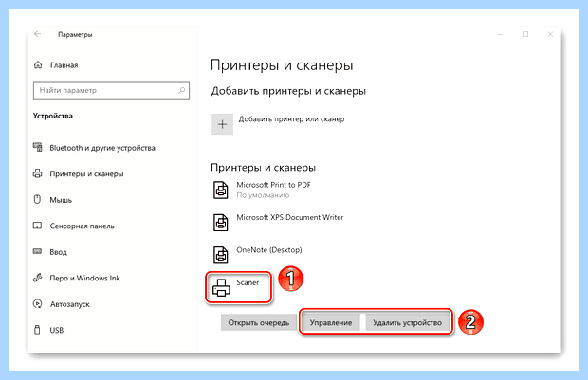Click the Scaner device printer icon
This screenshot has height=380, width=588.
tap(221, 288)
